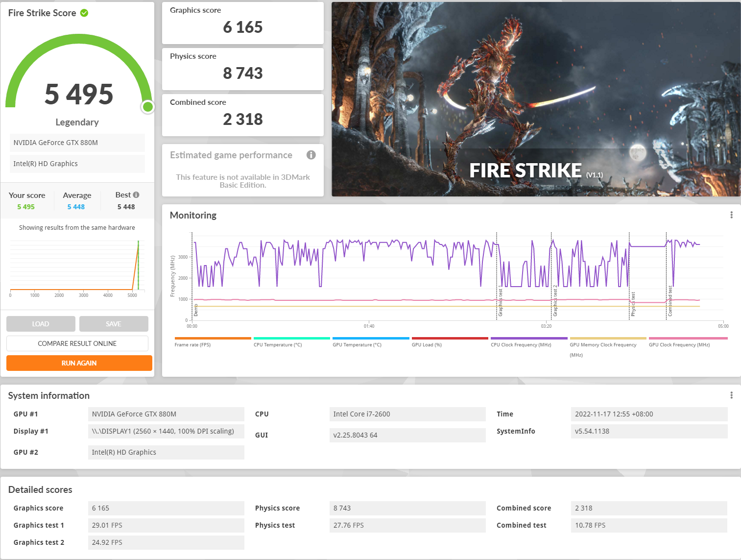Click the same-hardware score distribution chart

[x=77, y=268]
